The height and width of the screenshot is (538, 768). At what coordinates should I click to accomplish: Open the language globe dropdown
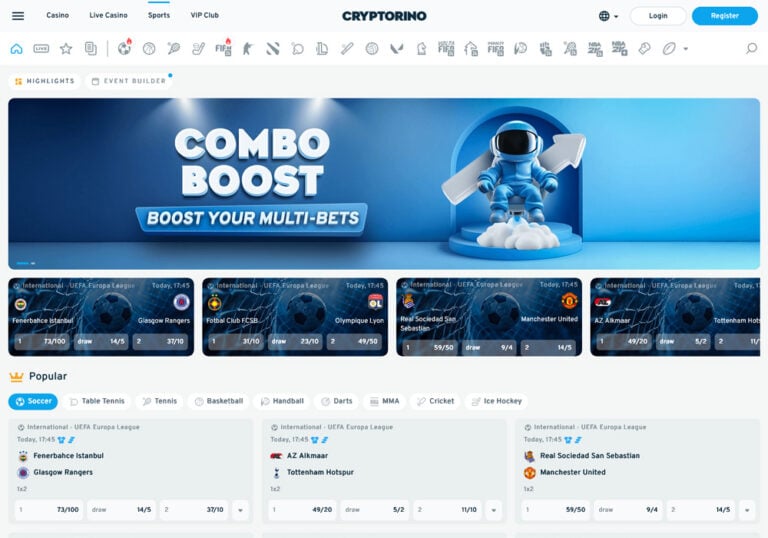(x=608, y=16)
